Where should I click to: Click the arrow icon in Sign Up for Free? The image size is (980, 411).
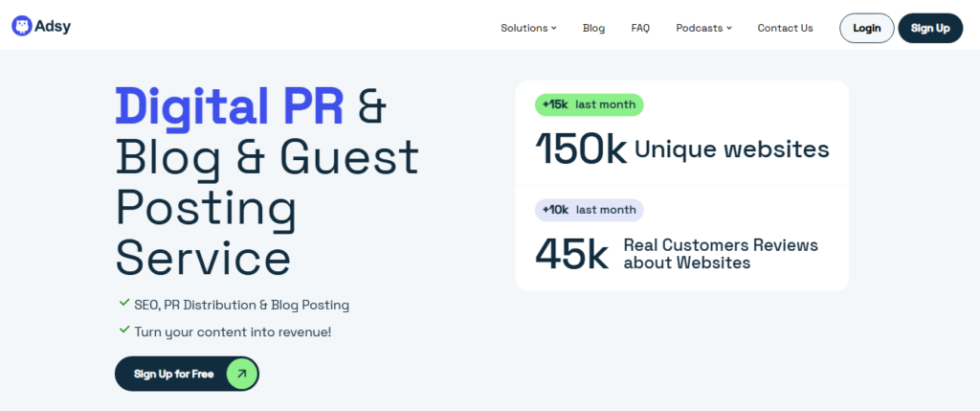[x=241, y=374]
